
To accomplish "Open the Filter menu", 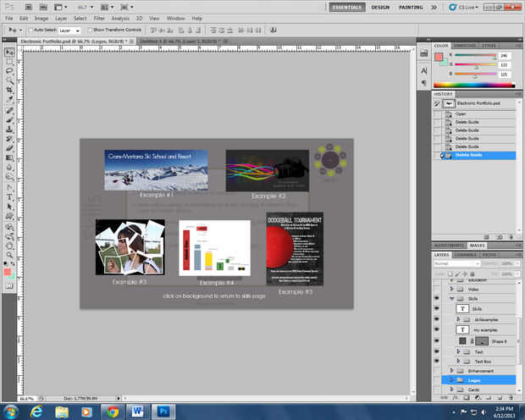I will 100,17.
